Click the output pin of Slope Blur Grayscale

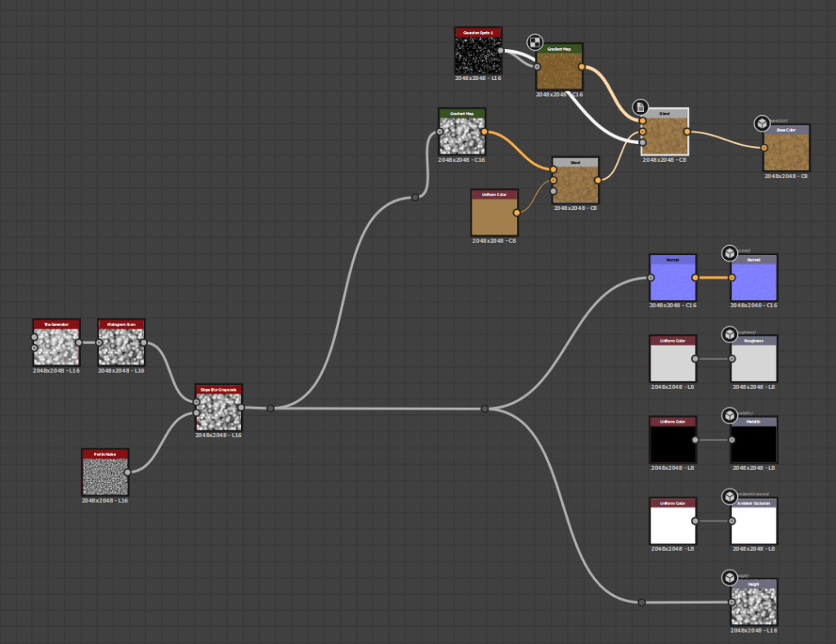[x=241, y=408]
